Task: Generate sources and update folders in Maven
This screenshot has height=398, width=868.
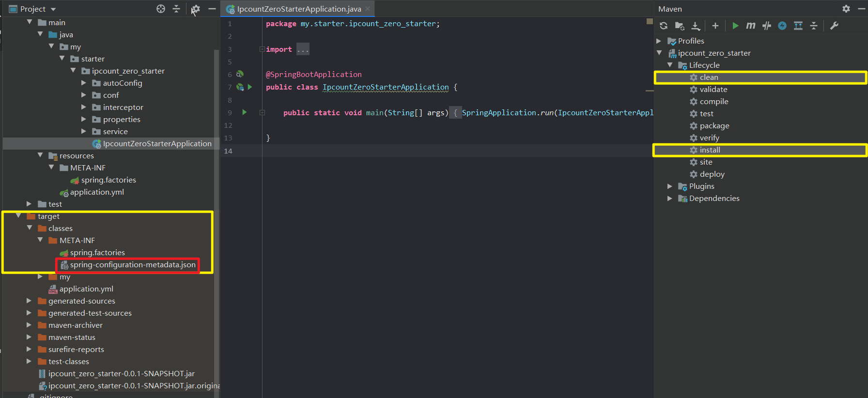Action: click(680, 26)
